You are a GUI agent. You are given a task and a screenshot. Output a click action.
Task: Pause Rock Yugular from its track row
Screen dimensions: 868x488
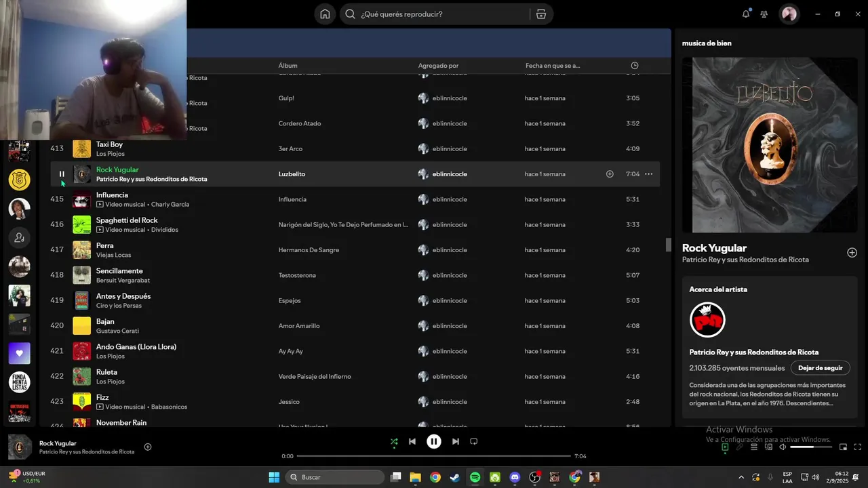[x=62, y=174]
